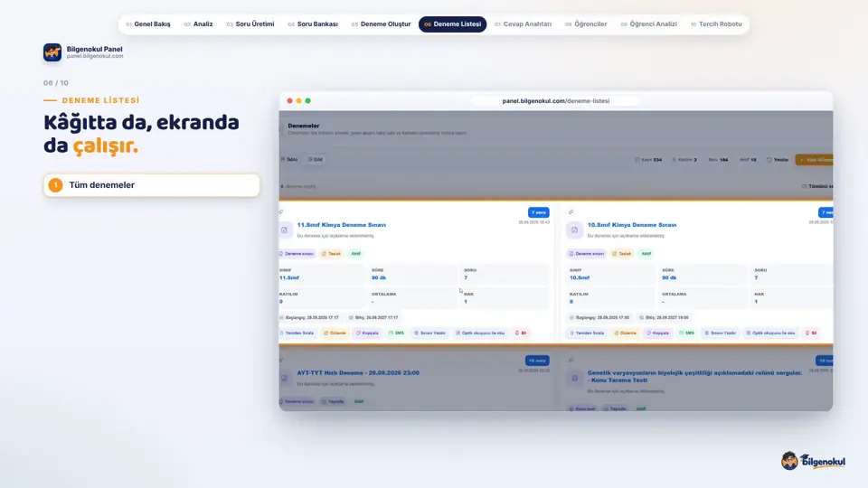
Task: Click the browser address bar URL
Action: pos(556,101)
